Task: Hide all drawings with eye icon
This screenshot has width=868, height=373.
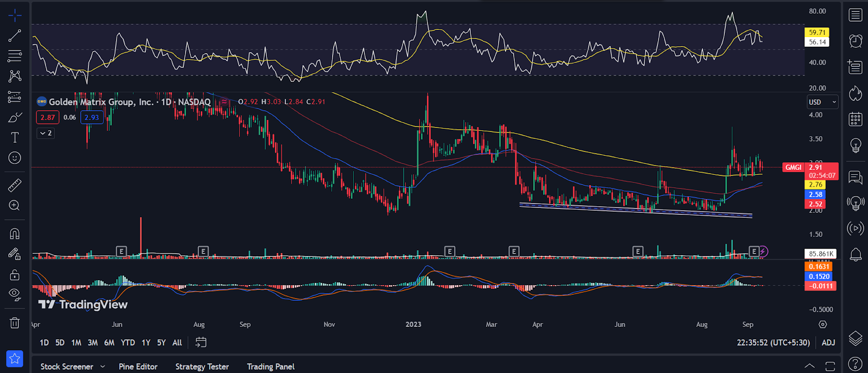Action: 15,295
